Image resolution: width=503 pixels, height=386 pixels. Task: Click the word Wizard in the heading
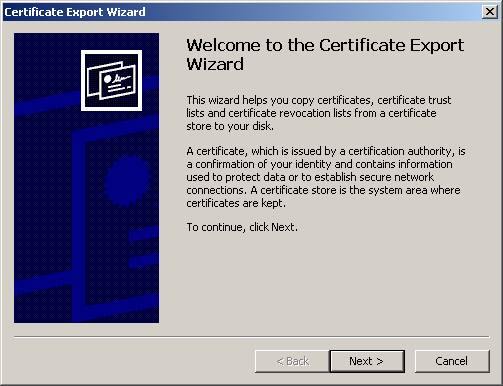tap(215, 64)
